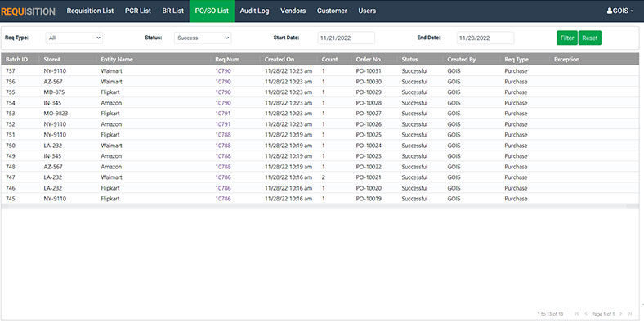
Task: Click the REQUISITION logo
Action: [28, 11]
